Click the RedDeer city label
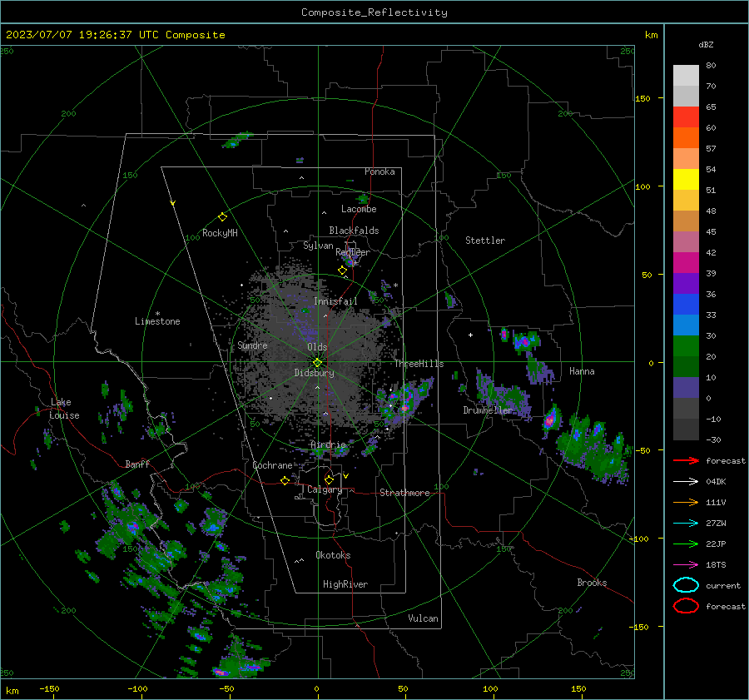The height and width of the screenshot is (700, 749). pyautogui.click(x=353, y=252)
